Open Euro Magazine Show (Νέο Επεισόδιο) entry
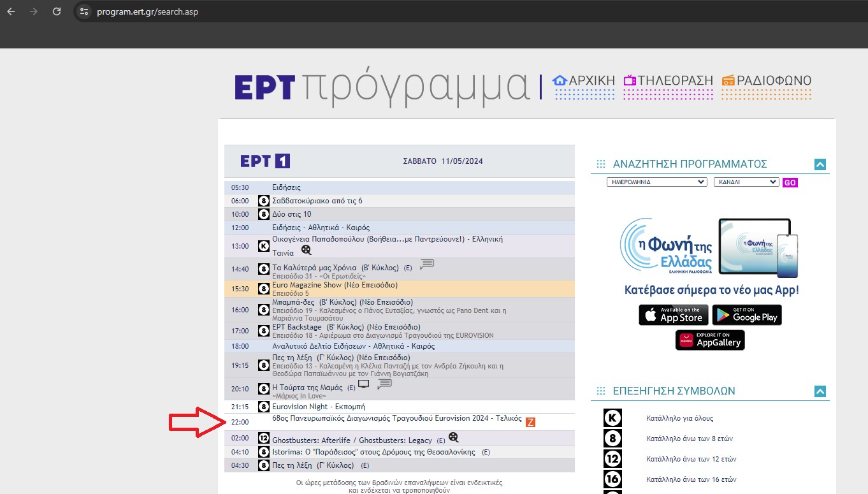Viewport: 868px width, 494px height. click(x=335, y=285)
